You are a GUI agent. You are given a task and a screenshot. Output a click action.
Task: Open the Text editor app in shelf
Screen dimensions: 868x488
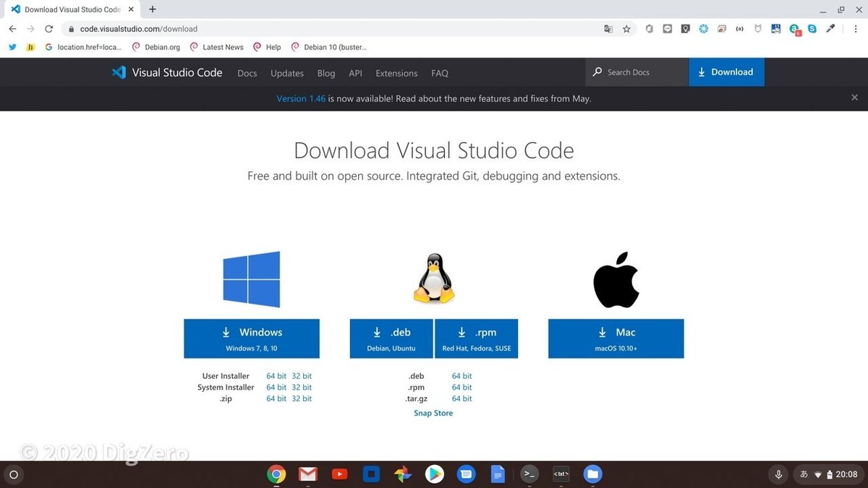coord(561,474)
